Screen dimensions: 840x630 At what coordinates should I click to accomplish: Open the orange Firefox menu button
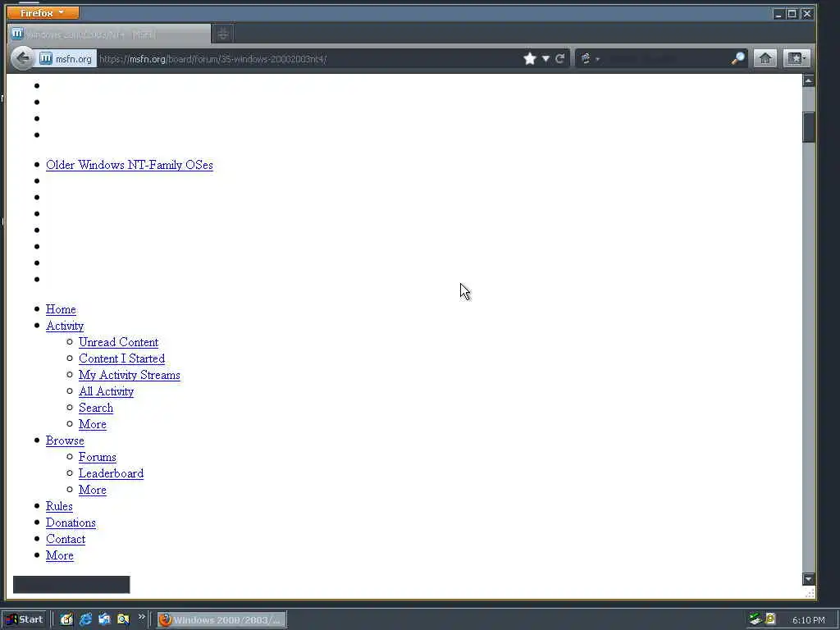[43, 12]
